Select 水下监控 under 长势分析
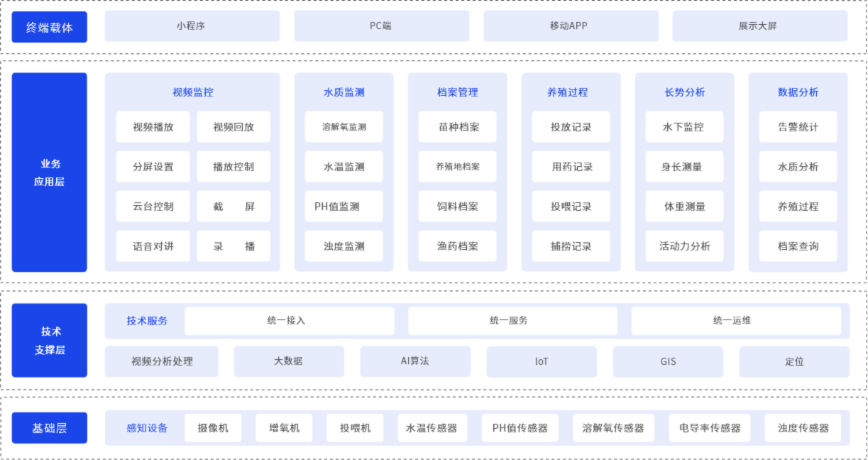Screen dimensions: 868x460 click(x=684, y=127)
